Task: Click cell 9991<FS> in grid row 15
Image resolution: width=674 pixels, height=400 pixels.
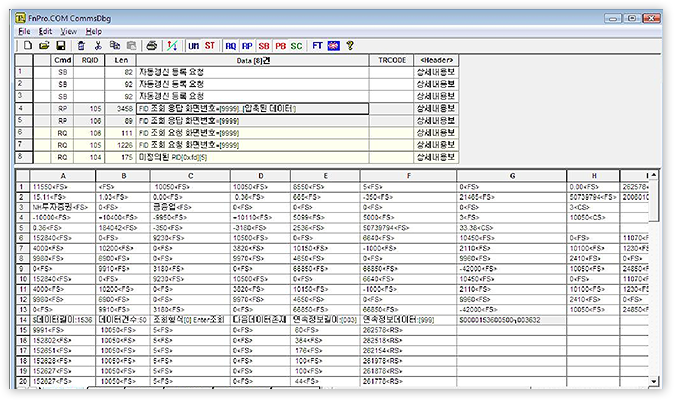Action: coord(63,330)
